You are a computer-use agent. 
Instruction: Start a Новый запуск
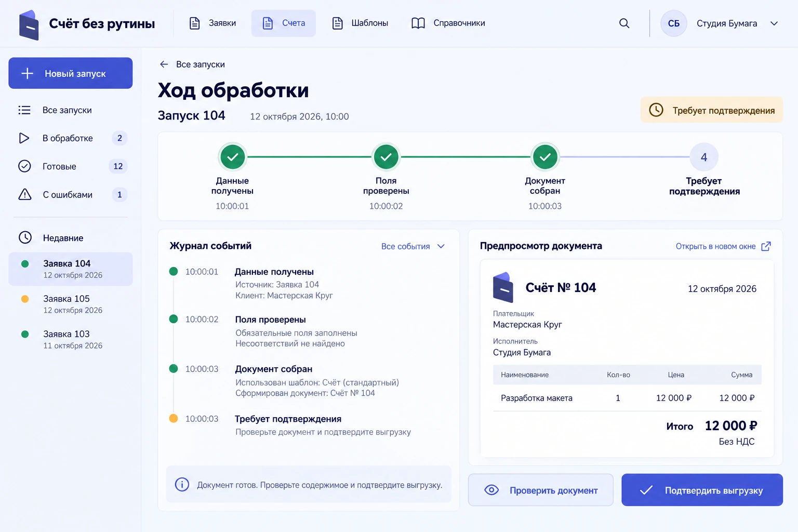click(x=71, y=73)
